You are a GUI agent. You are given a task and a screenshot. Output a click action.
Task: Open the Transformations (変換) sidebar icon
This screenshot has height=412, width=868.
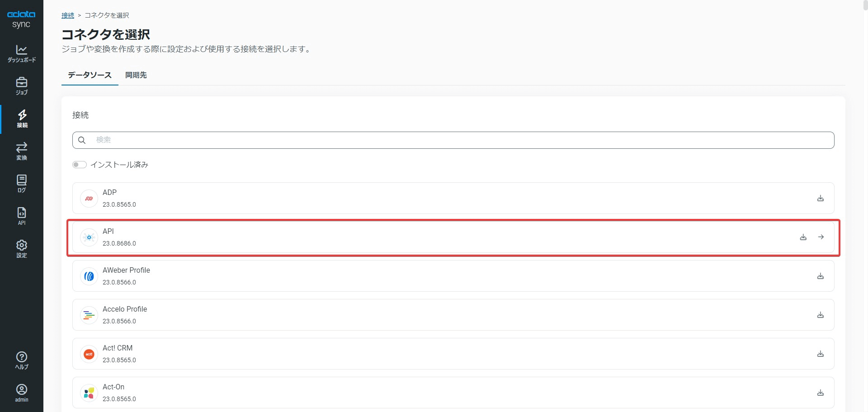tap(22, 151)
